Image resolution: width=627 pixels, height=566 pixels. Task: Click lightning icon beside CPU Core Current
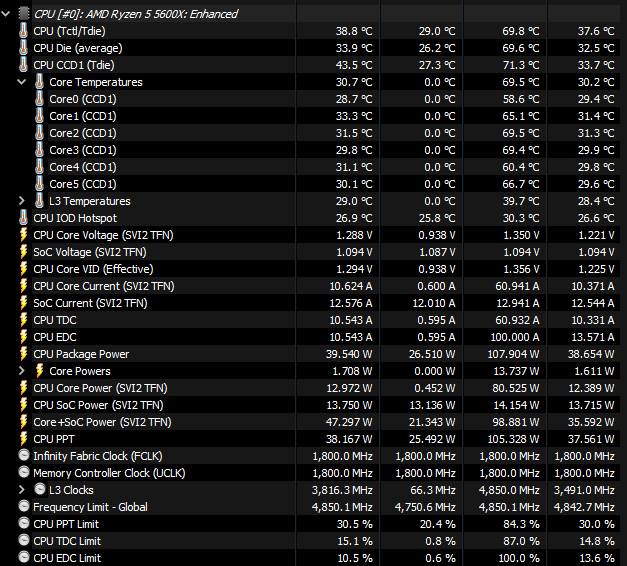click(24, 286)
